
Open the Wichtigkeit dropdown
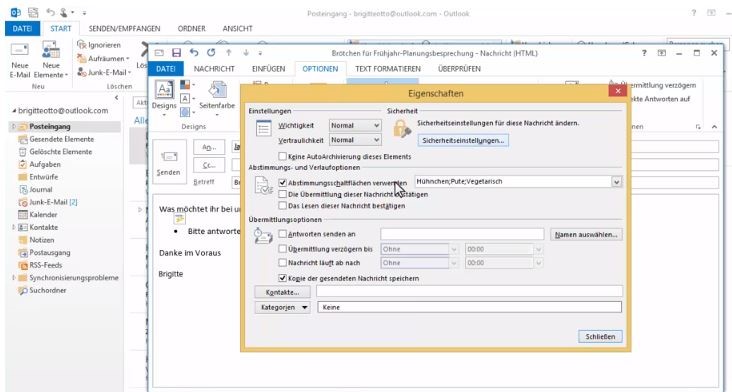point(355,126)
